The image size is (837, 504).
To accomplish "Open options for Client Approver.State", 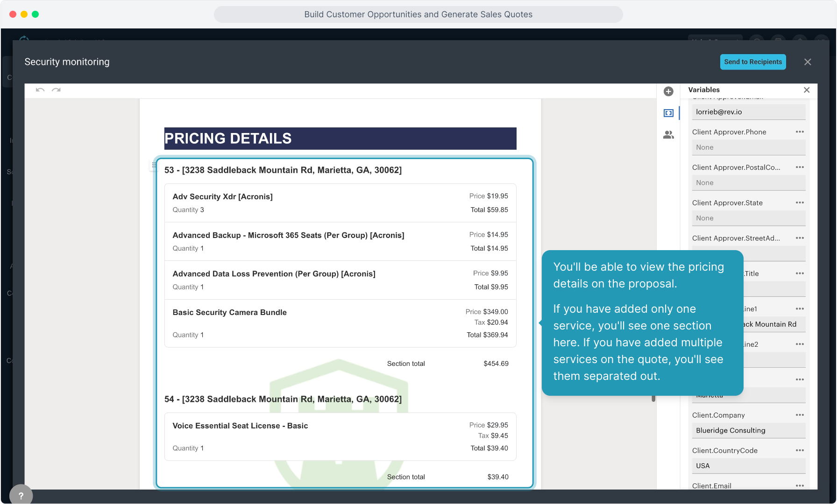I will click(800, 203).
